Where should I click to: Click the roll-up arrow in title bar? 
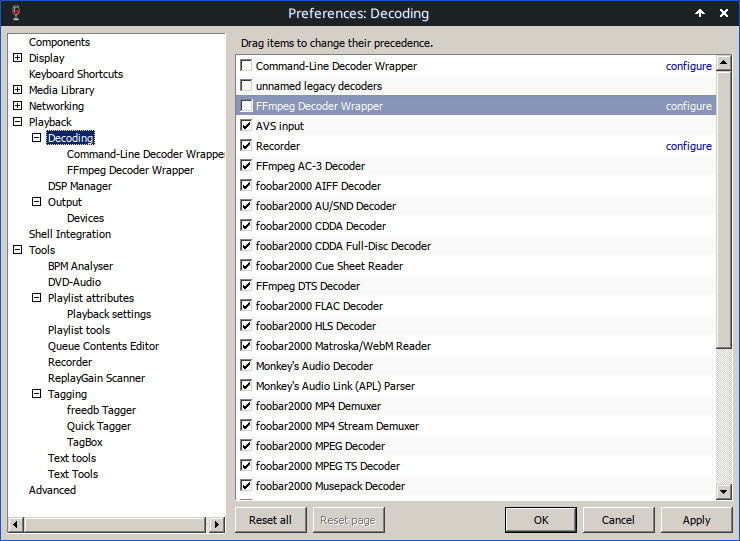pyautogui.click(x=700, y=13)
